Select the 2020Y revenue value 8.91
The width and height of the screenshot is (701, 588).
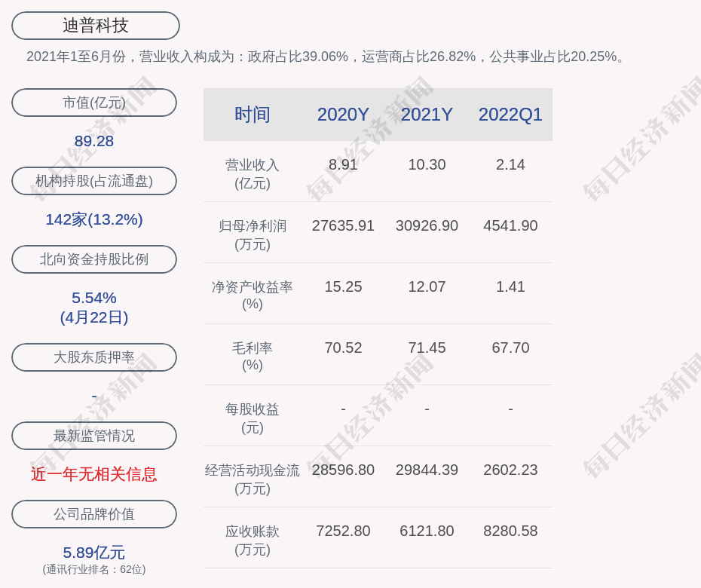coord(343,164)
